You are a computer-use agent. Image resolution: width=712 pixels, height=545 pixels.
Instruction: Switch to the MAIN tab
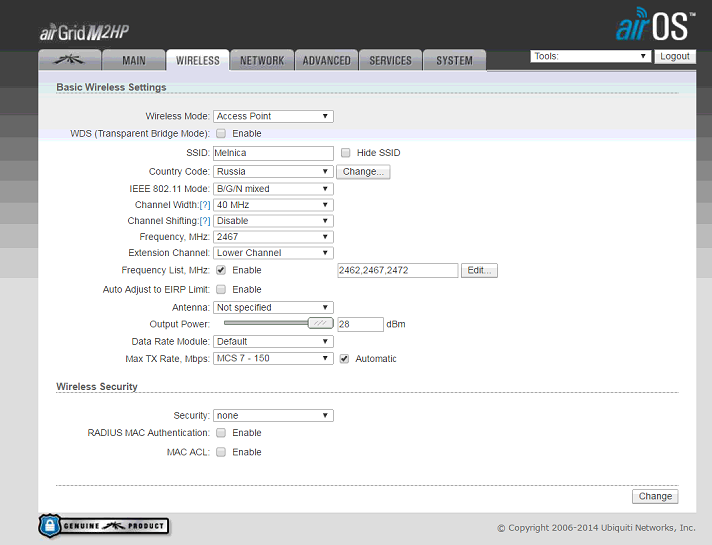pos(134,60)
